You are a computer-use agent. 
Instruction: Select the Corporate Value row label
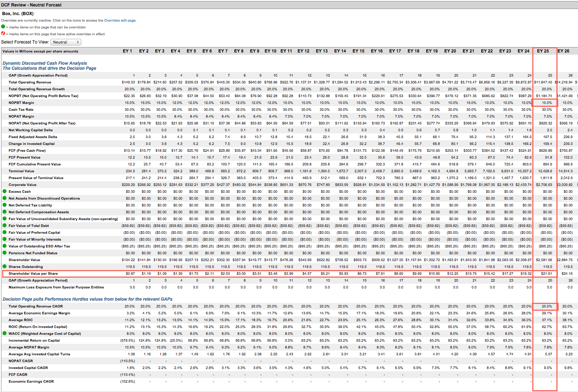pos(22,185)
